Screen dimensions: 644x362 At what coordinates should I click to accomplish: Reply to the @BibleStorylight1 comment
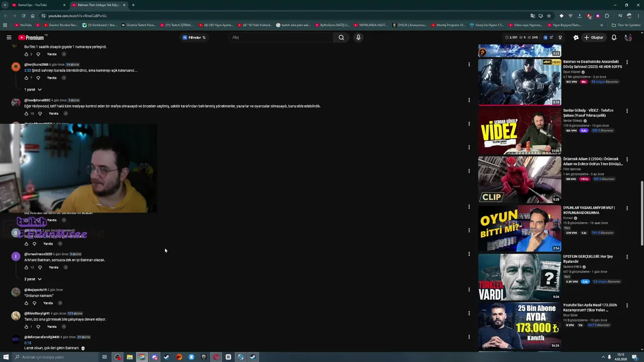(52, 327)
